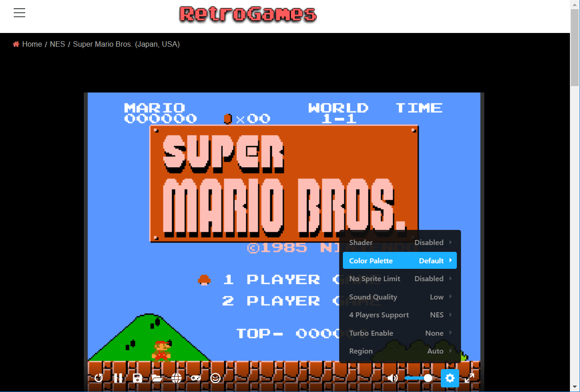Open gamepad control settings
Image resolution: width=580 pixels, height=392 pixels.
click(196, 378)
